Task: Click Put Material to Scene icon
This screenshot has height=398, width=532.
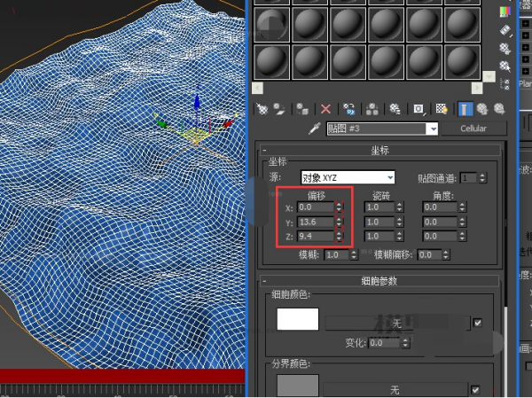Action: [x=280, y=109]
